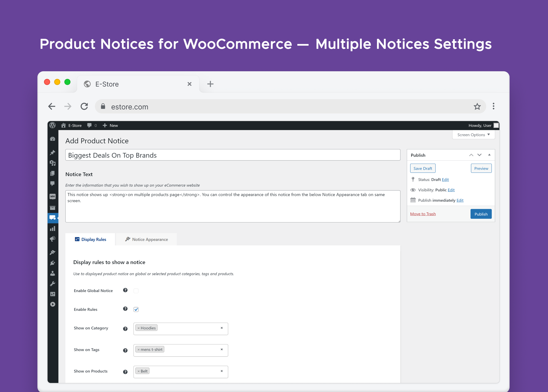Uncheck the Enable Rules checkbox
Screen dimensions: 548x392
136,309
